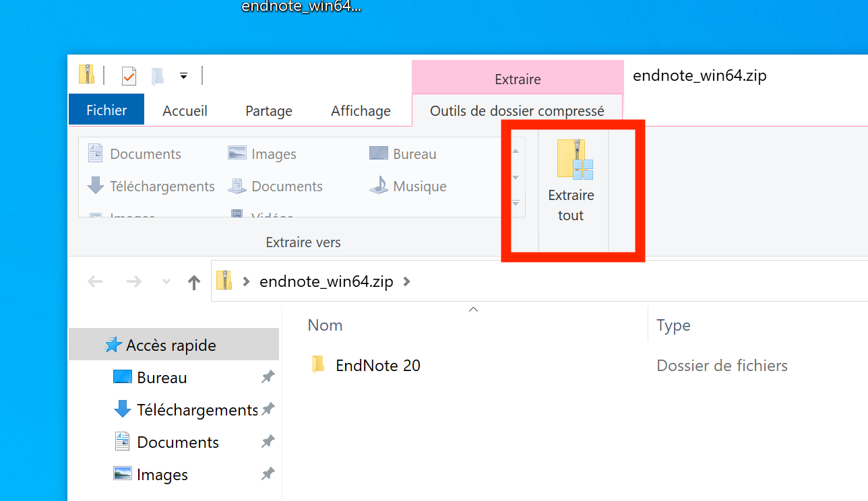This screenshot has height=501, width=868.
Task: Select the Extraire contextual tab
Action: (x=517, y=79)
